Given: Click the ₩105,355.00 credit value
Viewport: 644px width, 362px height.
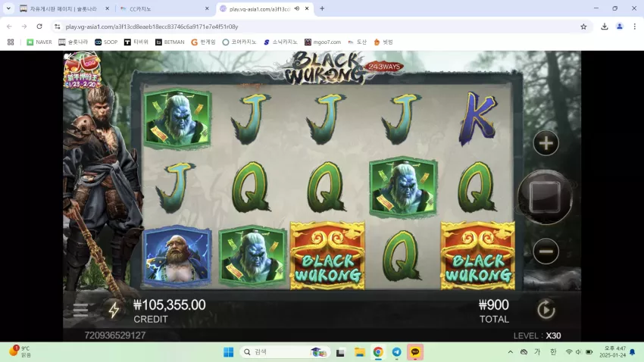Looking at the screenshot, I should click(x=170, y=305).
